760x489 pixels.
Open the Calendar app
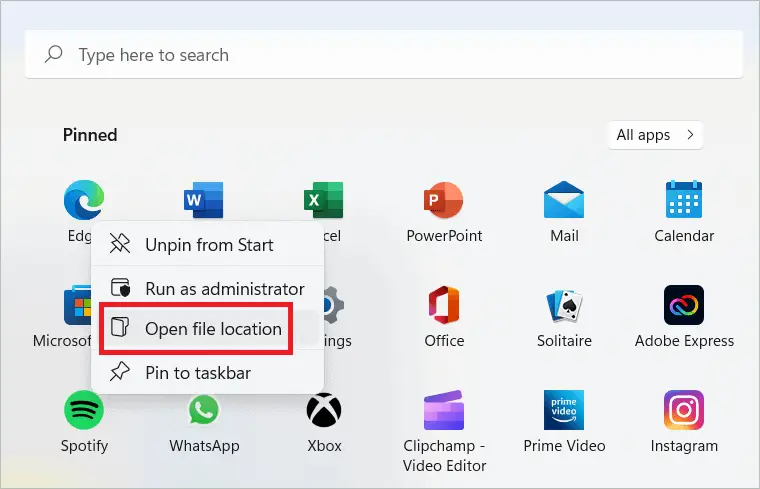point(684,199)
